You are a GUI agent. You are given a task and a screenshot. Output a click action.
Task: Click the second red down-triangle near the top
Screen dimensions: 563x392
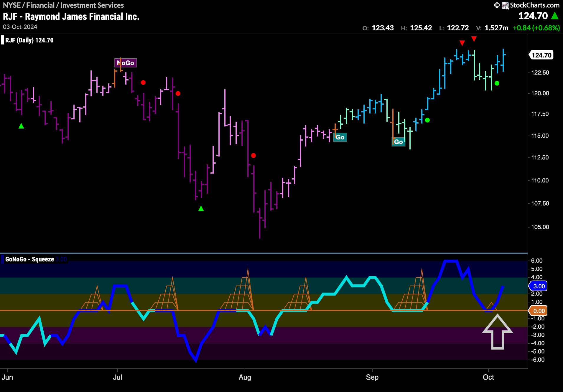coord(474,39)
